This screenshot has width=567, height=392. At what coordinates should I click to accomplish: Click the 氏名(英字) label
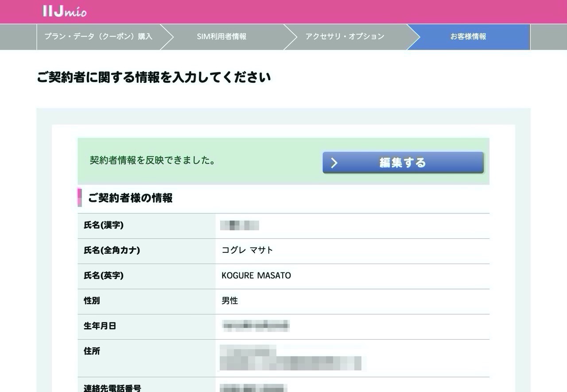[x=104, y=276]
